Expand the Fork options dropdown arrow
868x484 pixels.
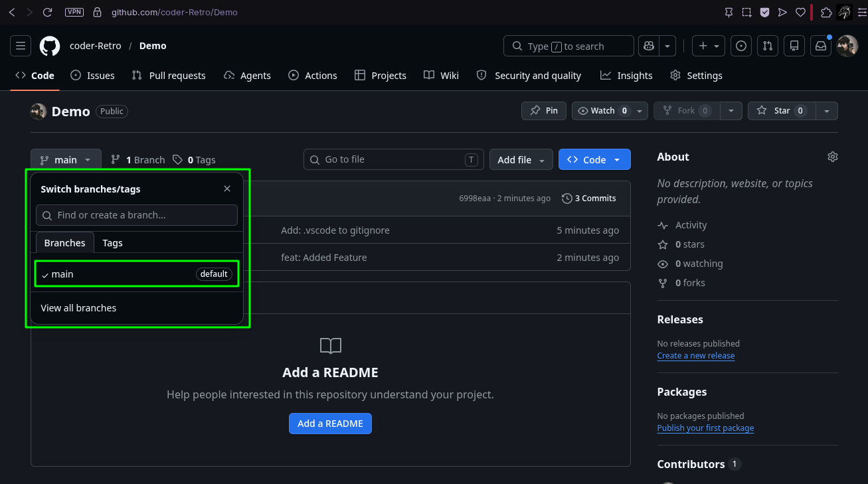click(x=731, y=111)
